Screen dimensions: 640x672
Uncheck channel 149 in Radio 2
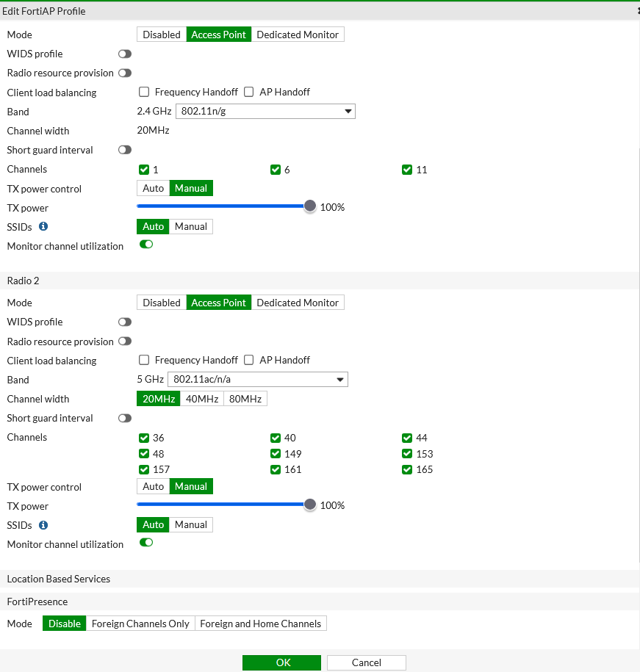[x=276, y=454]
